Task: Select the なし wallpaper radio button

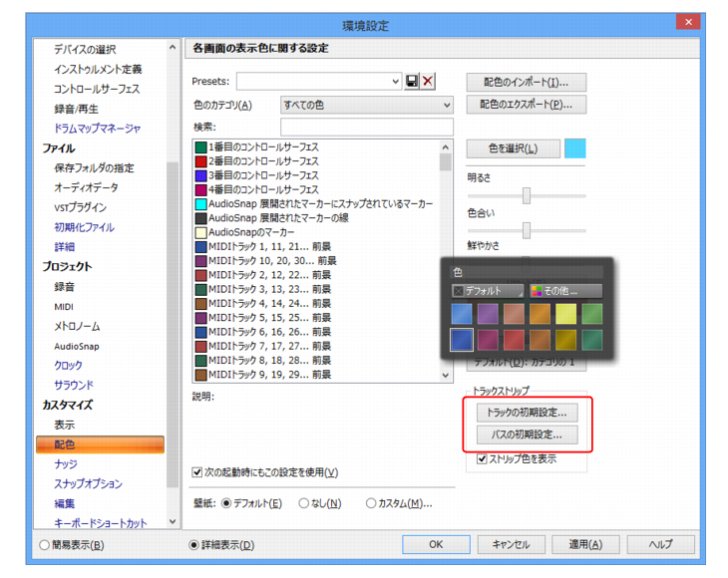Action: (303, 503)
